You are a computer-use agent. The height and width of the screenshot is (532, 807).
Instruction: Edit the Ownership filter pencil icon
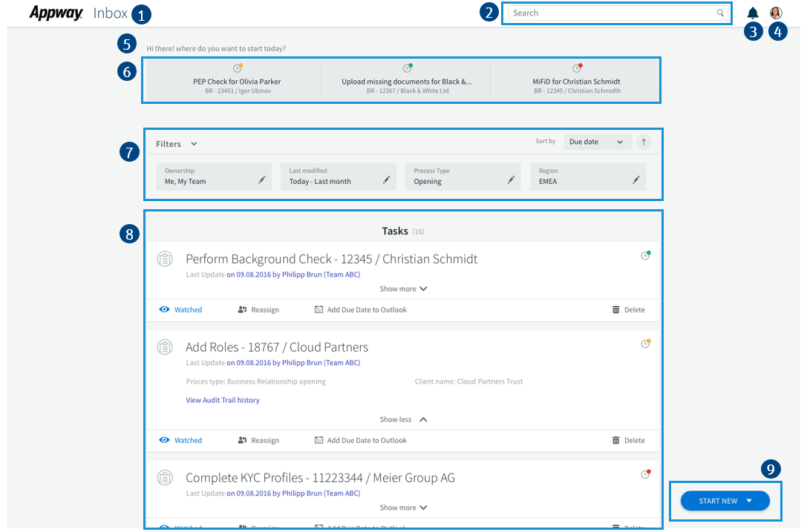click(x=261, y=180)
